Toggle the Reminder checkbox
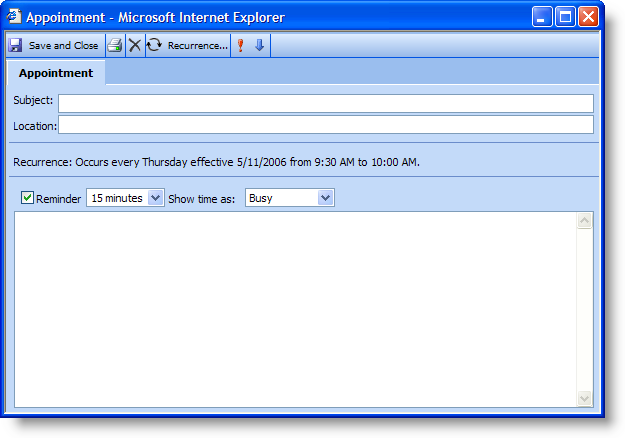Image resolution: width=625 pixels, height=438 pixels. pos(27,198)
